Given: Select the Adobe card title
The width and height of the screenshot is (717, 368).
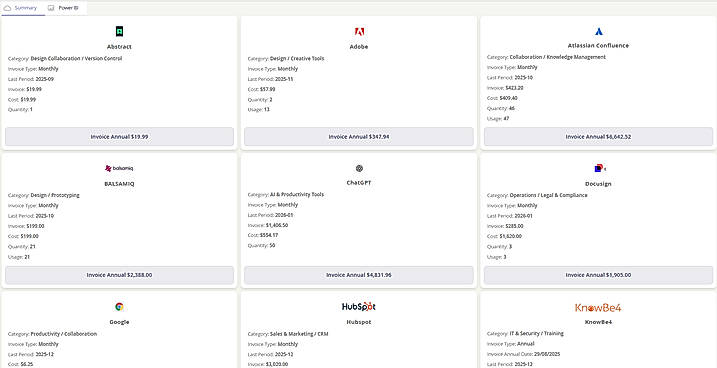Looking at the screenshot, I should pyautogui.click(x=359, y=47).
